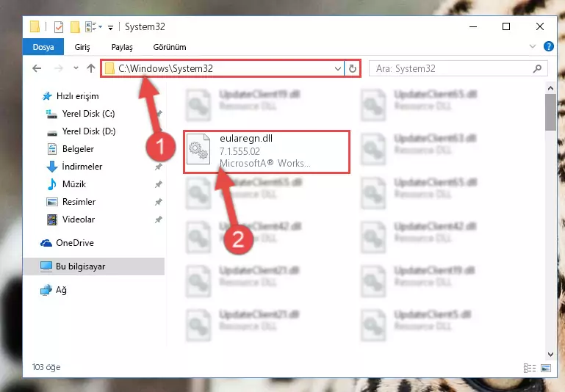Refresh the System32 folder view
Screen dimensions: 565x392
pyautogui.click(x=353, y=68)
